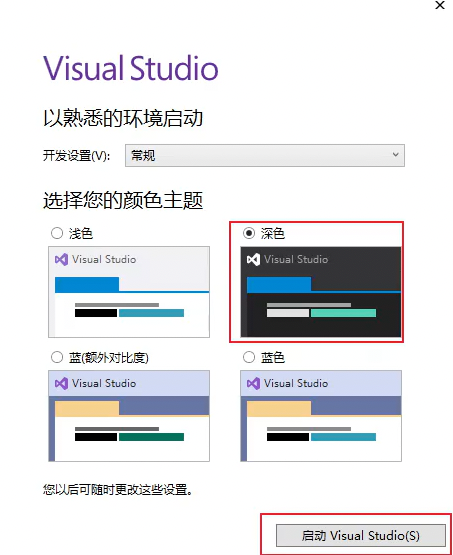Select the 浅色 theme radio button
453x555 pixels.
[57, 233]
